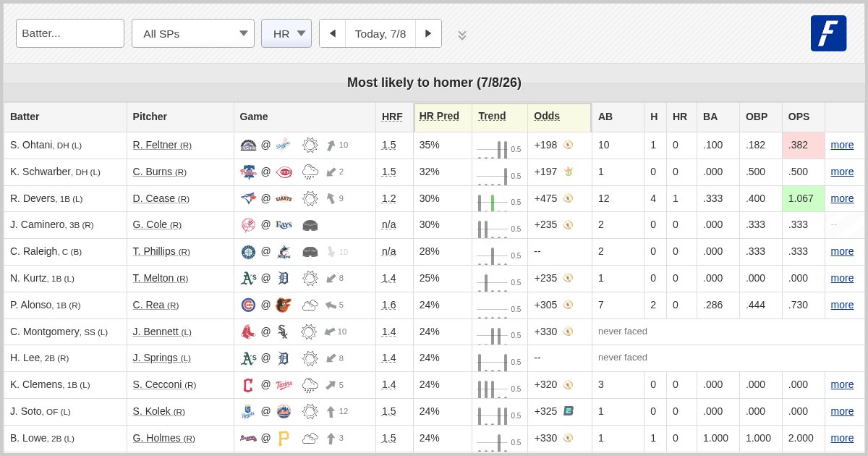This screenshot has height=456, width=868.
Task: Click more link in B. Lowe row
Action: (x=842, y=438)
